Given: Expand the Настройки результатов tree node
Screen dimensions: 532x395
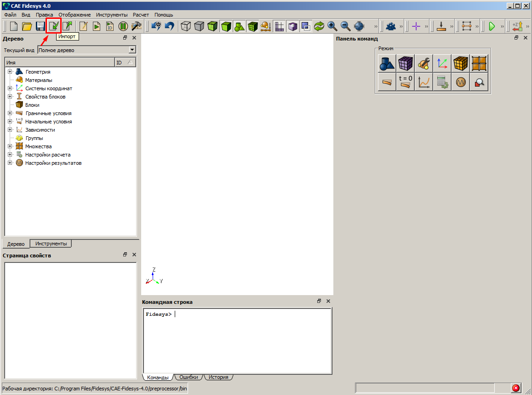Looking at the screenshot, I should click(x=10, y=163).
